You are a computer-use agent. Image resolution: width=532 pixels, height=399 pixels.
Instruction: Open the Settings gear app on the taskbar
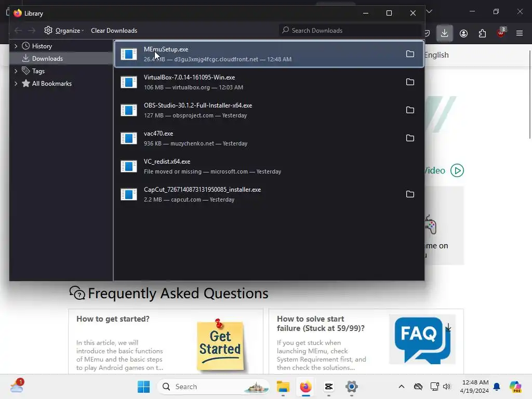(352, 387)
